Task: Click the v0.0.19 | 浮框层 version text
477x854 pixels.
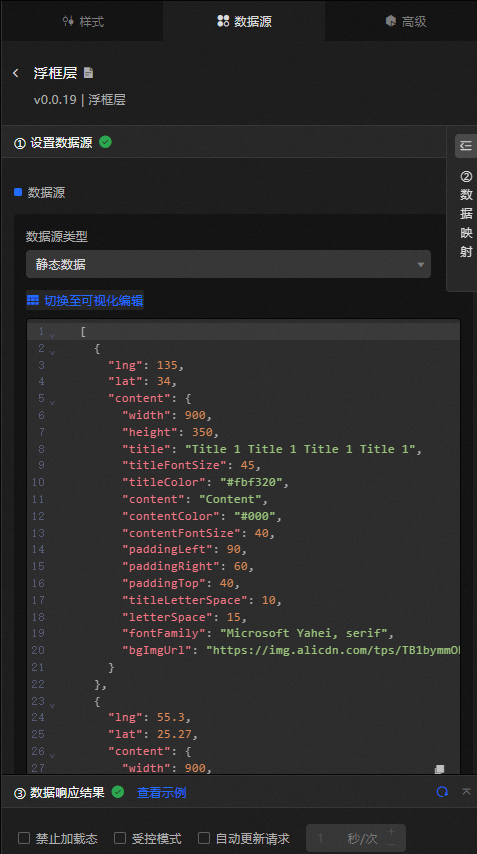Action: (80, 100)
